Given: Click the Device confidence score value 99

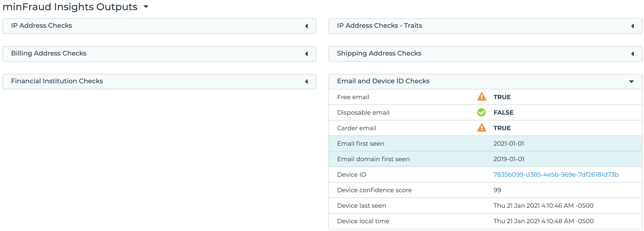Looking at the screenshot, I should [x=497, y=190].
